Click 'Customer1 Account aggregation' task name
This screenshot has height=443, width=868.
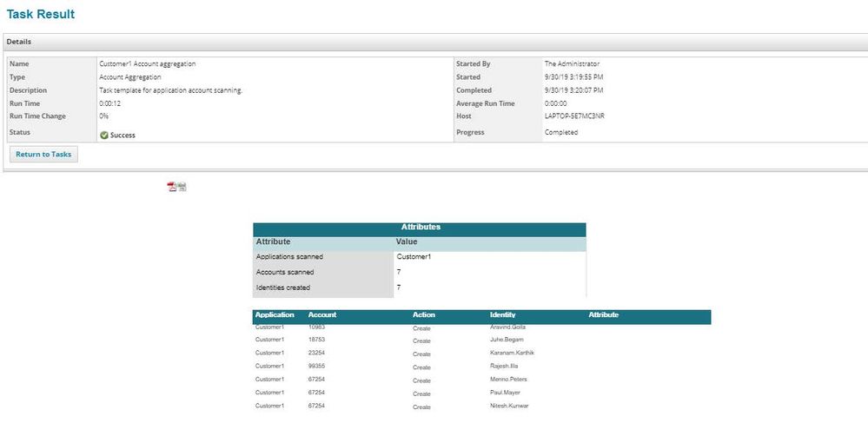(x=147, y=63)
